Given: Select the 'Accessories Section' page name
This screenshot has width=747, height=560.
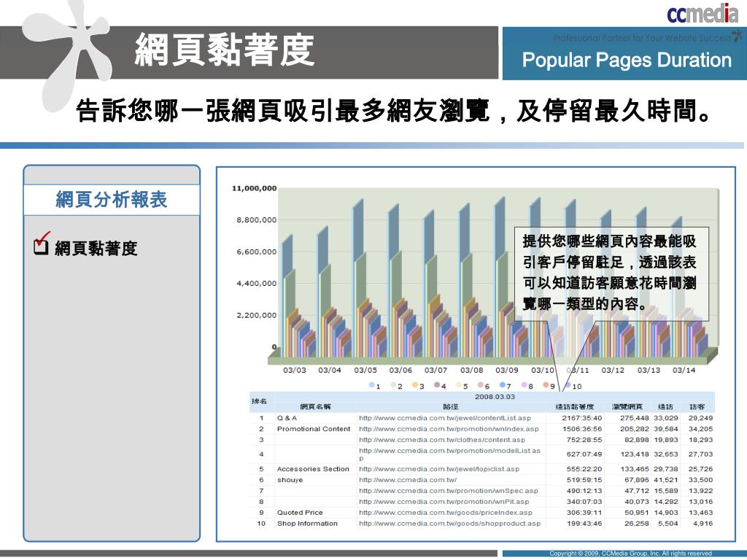Looking at the screenshot, I should point(313,469).
